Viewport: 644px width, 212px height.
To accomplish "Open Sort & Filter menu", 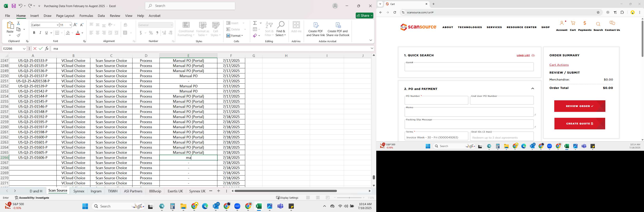I will [x=269, y=29].
